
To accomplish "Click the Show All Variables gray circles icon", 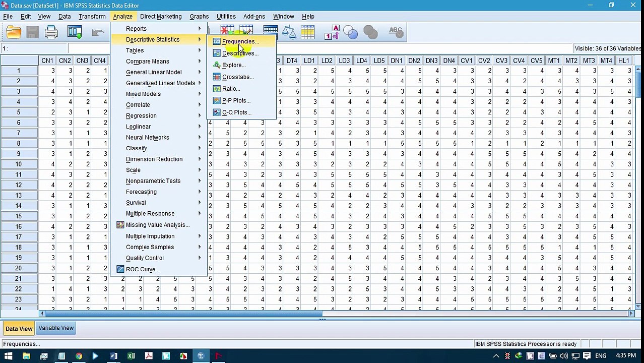I will point(370,33).
